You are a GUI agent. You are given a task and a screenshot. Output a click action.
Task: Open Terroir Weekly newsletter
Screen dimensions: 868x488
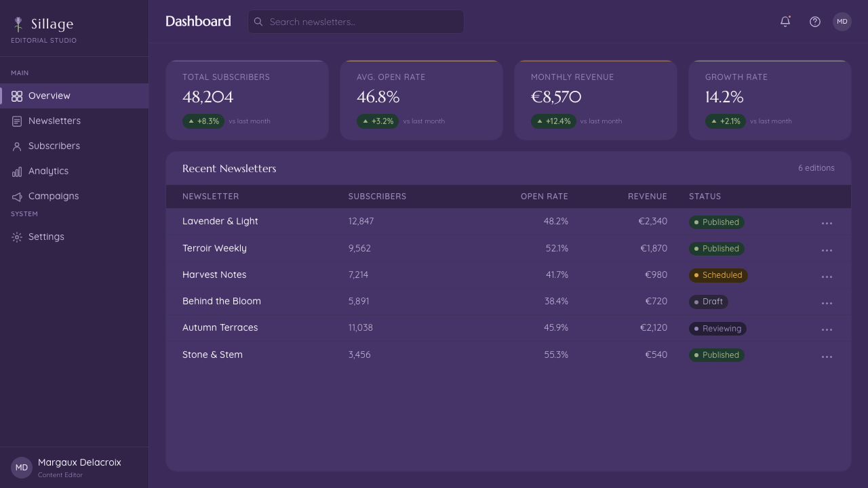[x=214, y=248]
